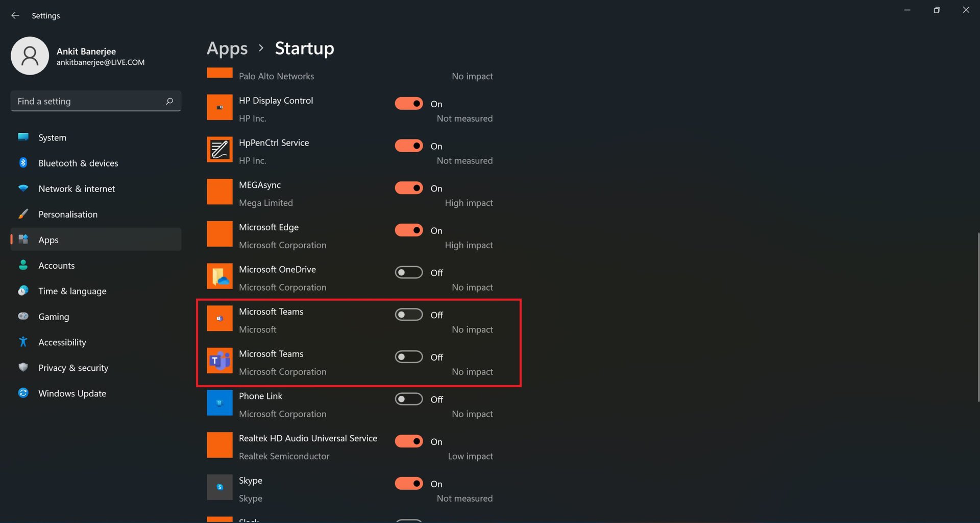
Task: Click the user profile avatar picture
Action: (30, 56)
